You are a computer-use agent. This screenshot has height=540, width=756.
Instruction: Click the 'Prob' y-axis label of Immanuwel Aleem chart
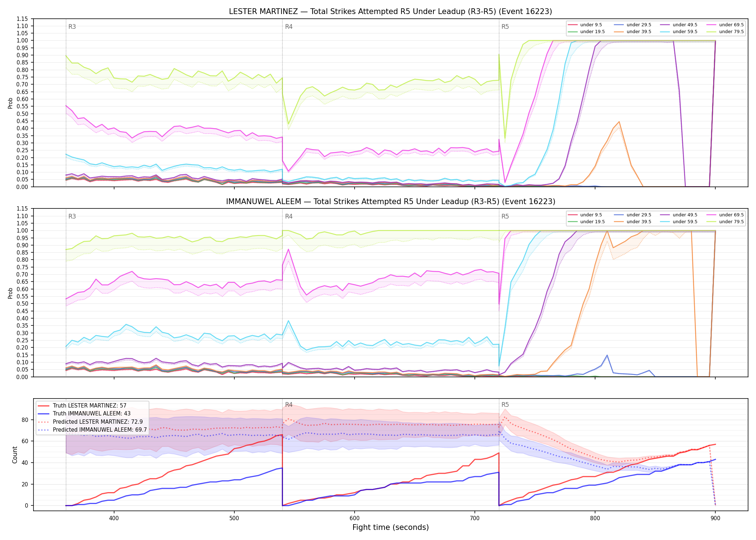(10, 293)
